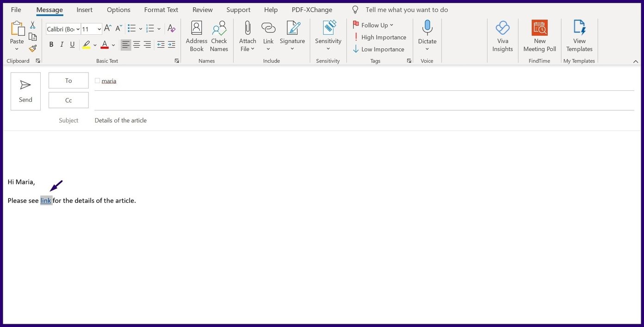
Task: Toggle underline formatting
Action: pos(73,44)
